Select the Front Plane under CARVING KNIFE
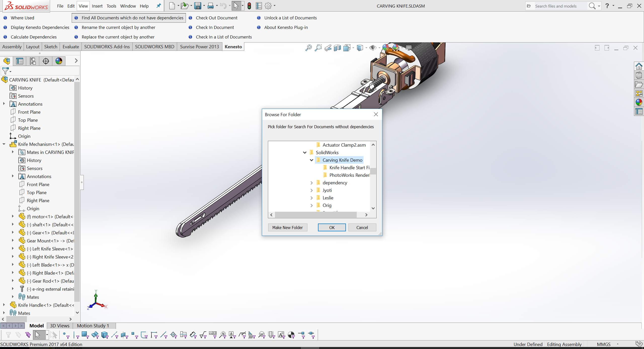This screenshot has height=349, width=644. pyautogui.click(x=29, y=112)
